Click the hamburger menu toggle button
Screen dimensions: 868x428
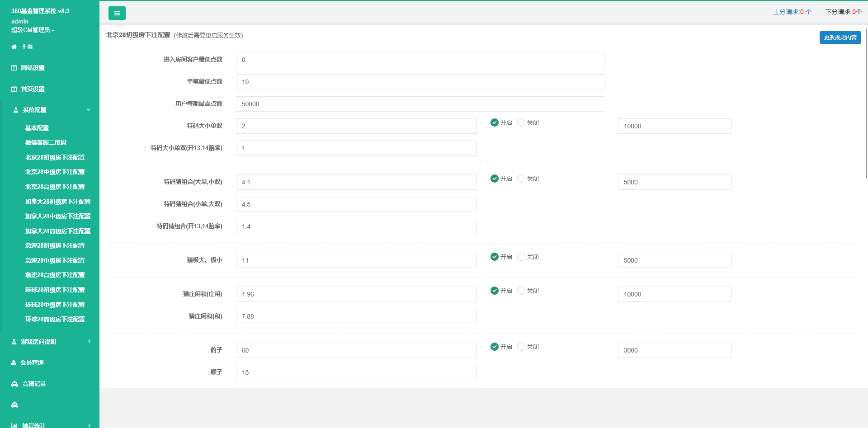point(117,13)
